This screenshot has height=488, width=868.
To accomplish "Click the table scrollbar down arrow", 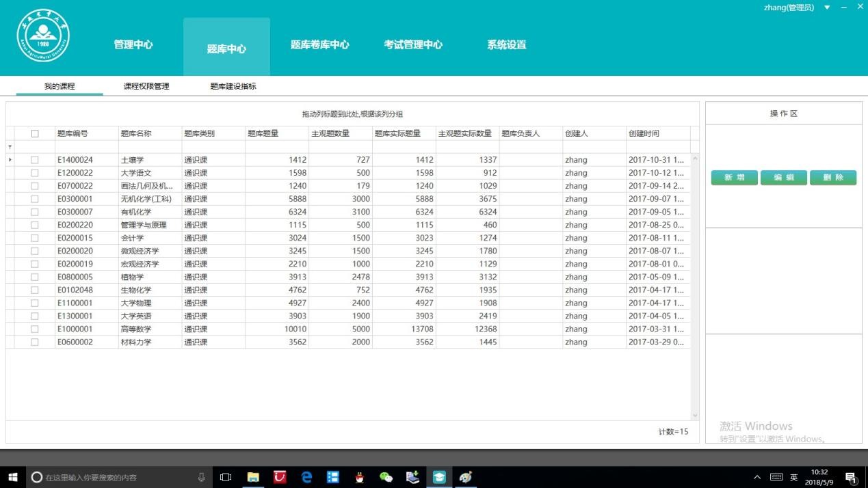I will (x=695, y=415).
